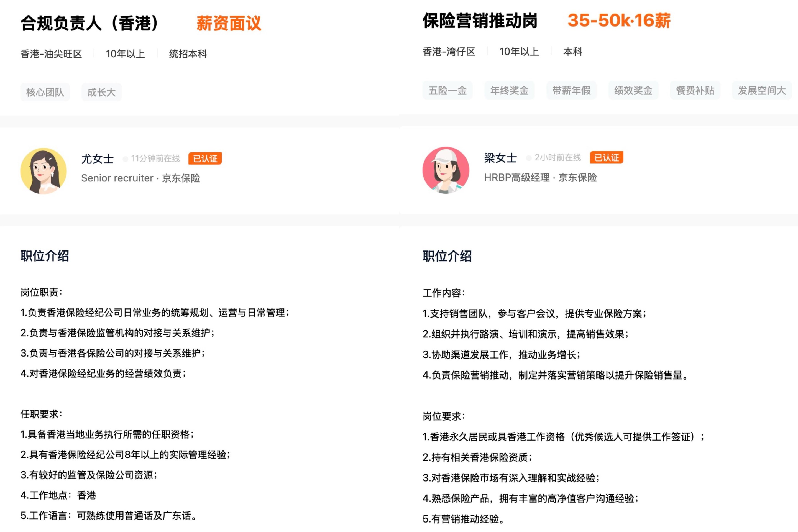Click the 带薪年假 benefit tag
The height and width of the screenshot is (532, 798).
click(x=571, y=91)
